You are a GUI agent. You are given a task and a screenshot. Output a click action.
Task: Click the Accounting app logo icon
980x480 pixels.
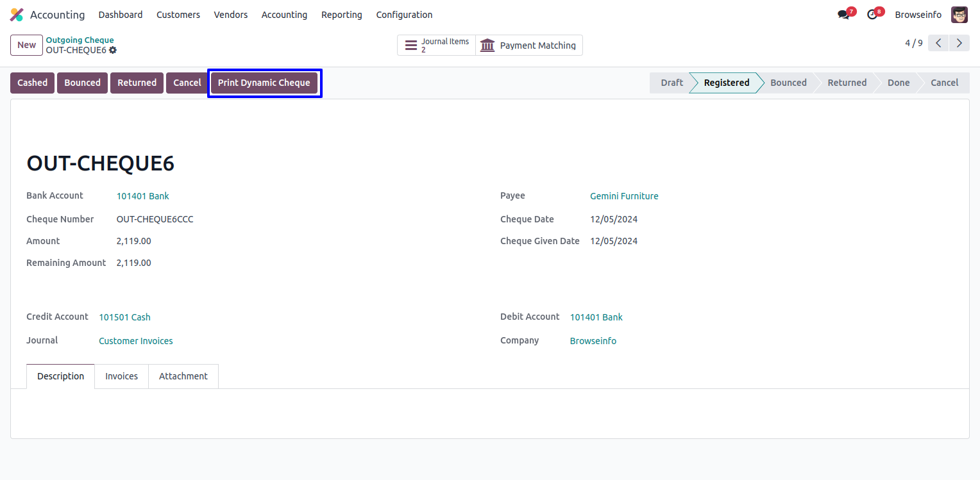[17, 15]
